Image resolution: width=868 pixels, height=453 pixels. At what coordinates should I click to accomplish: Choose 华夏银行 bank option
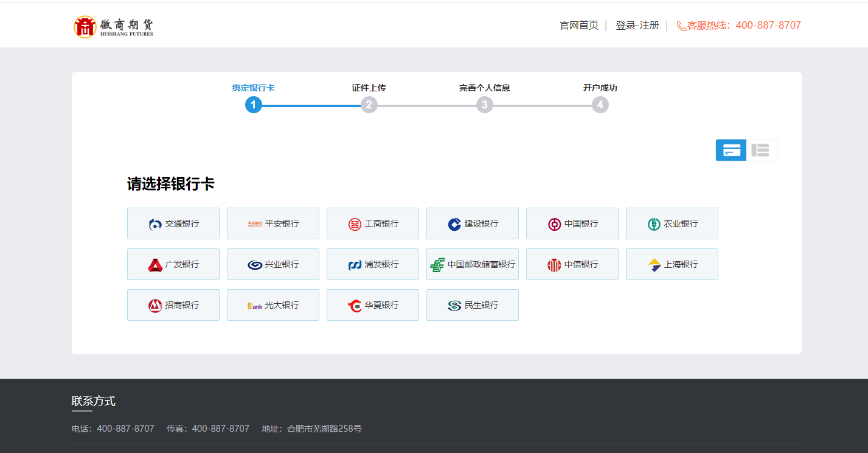[x=373, y=305]
